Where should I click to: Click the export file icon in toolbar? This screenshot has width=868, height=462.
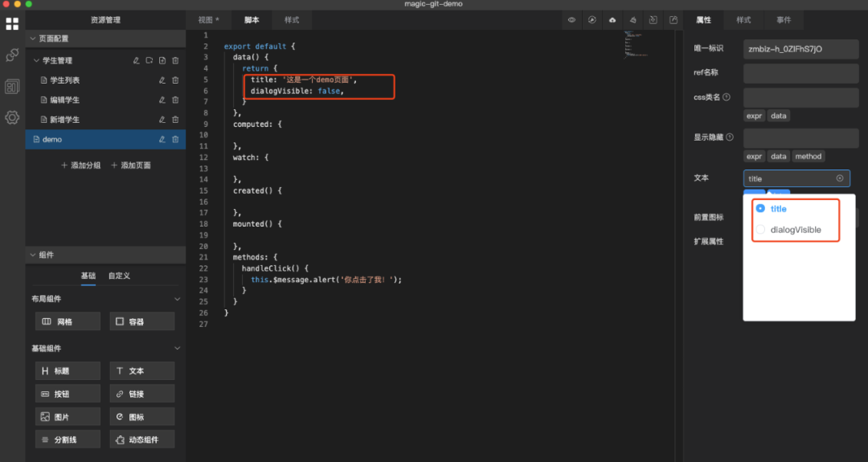click(x=674, y=20)
